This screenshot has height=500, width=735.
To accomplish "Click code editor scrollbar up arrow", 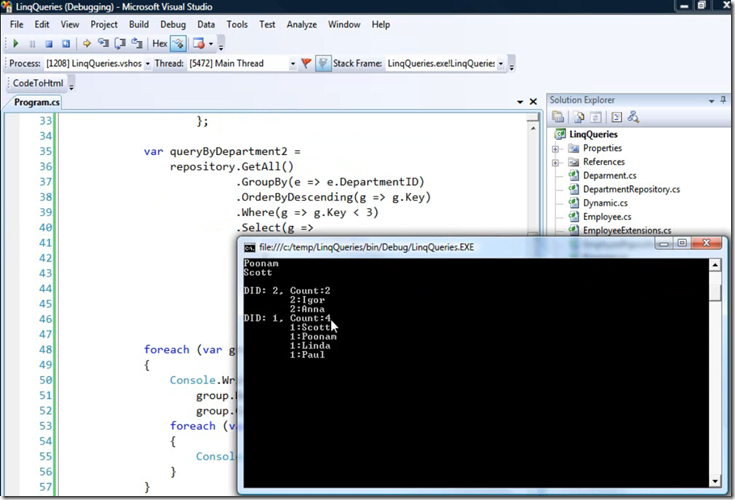I will 533,128.
